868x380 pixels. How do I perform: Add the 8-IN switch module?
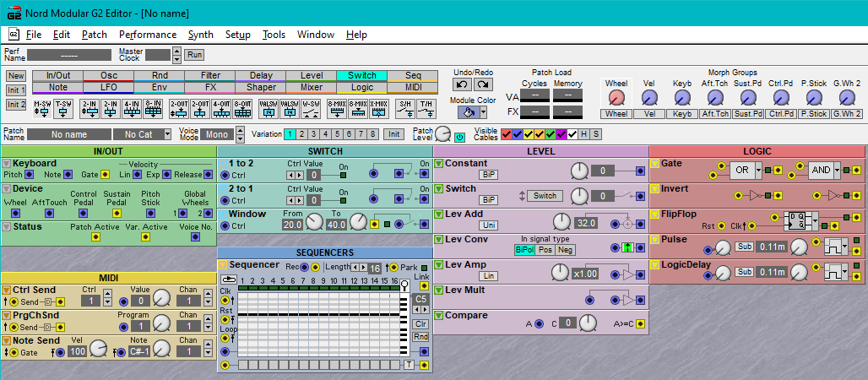(153, 108)
